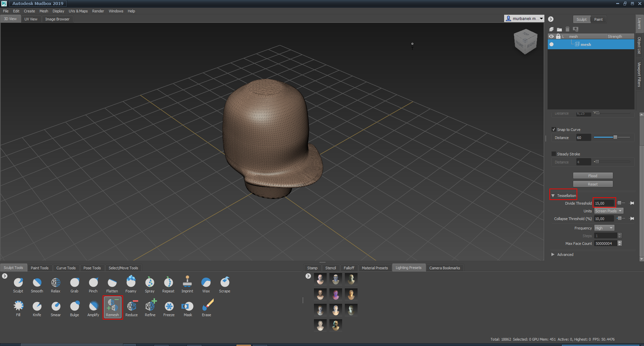Image resolution: width=644 pixels, height=346 pixels.
Task: Select the Imprint tool
Action: [187, 282]
